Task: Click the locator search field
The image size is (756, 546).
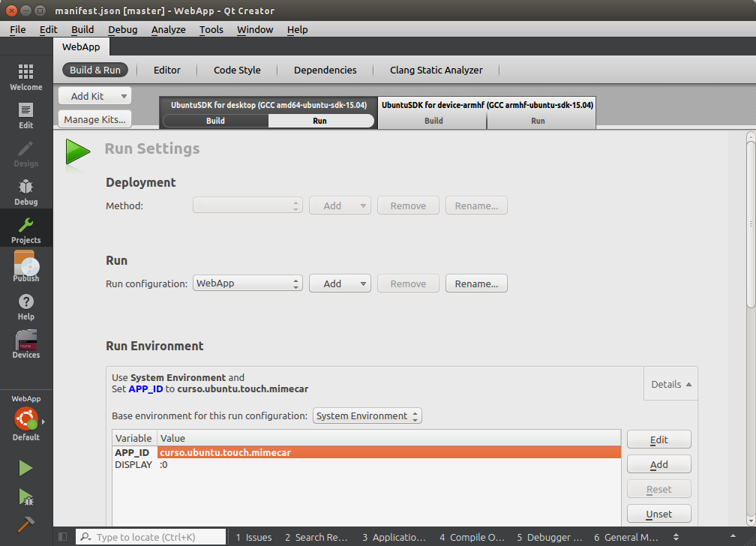Action: pos(151,537)
